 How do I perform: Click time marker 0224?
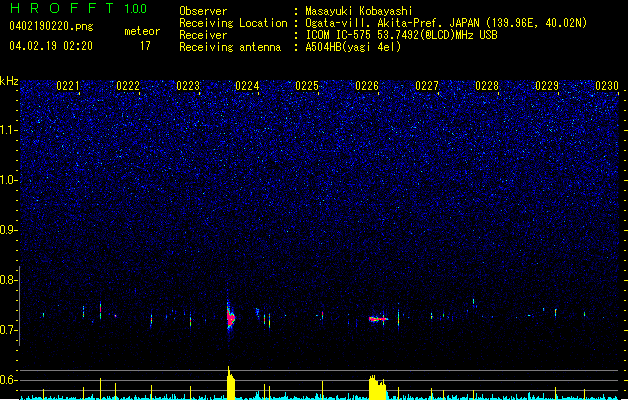coord(247,86)
